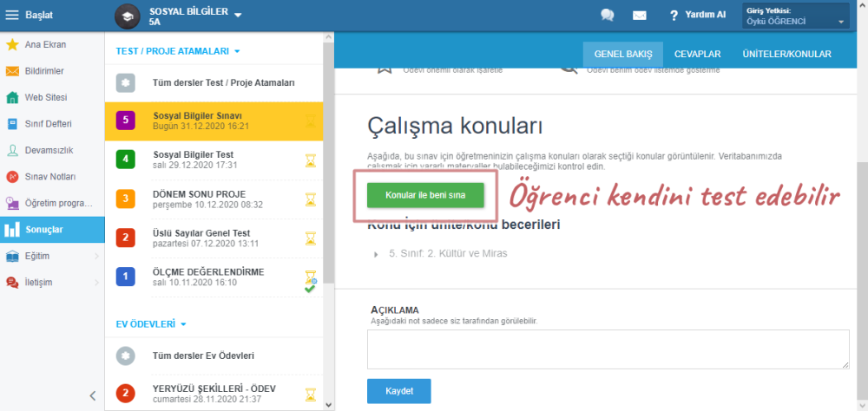
Task: Open ÖLÇME DEĞERLENDİRME assignment
Action: point(212,277)
